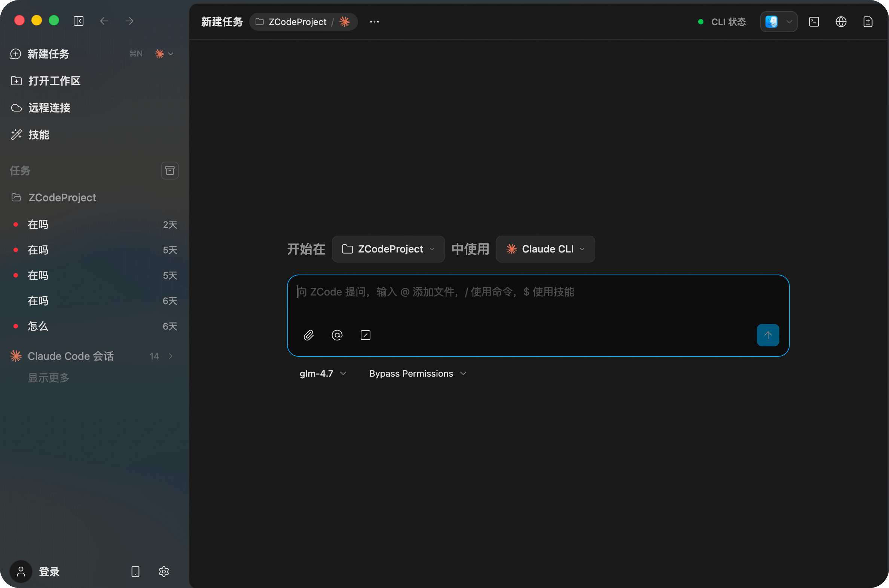Click the paperclip attach file icon
Viewport: 889px width, 588px height.
click(308, 335)
